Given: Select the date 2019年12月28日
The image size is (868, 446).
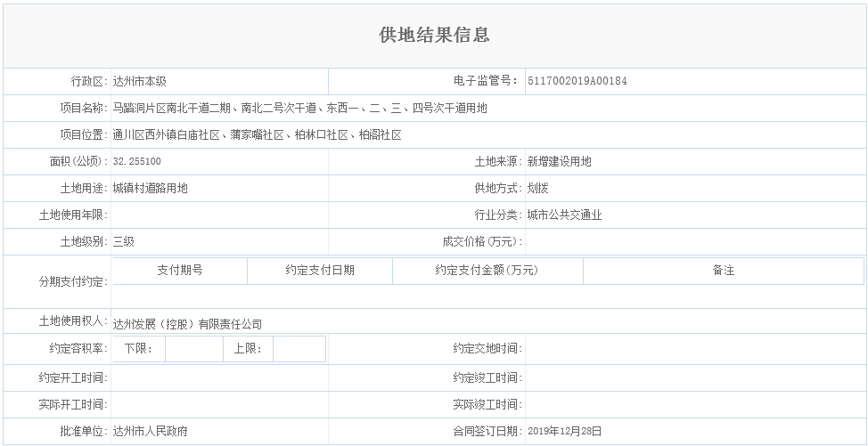Looking at the screenshot, I should click(x=565, y=431).
